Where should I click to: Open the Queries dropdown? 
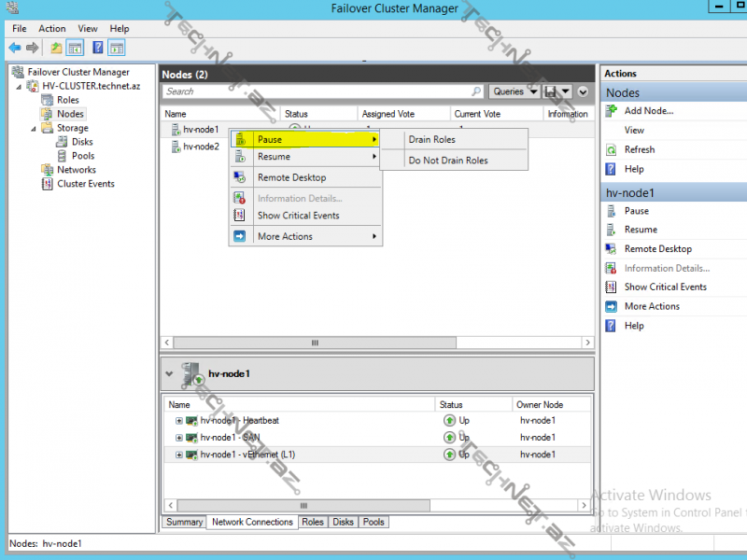[514, 91]
